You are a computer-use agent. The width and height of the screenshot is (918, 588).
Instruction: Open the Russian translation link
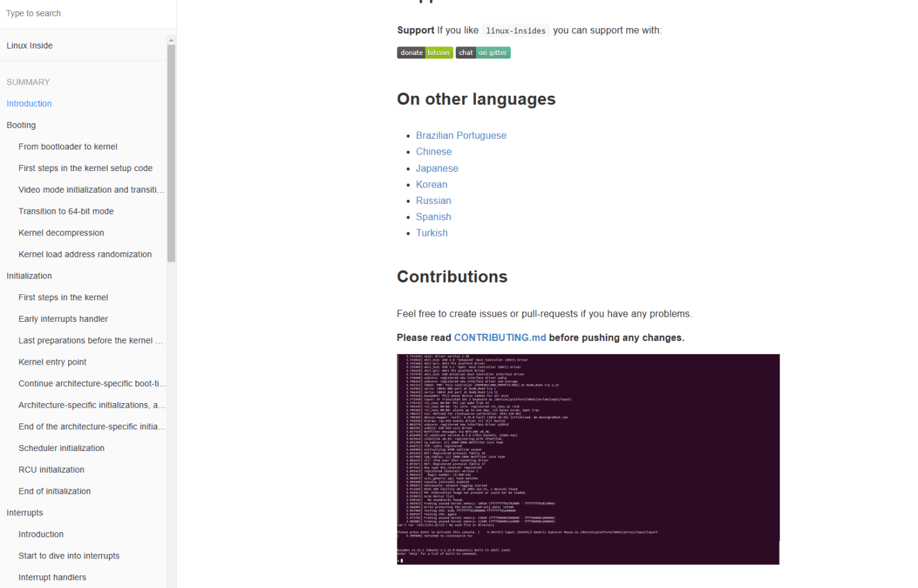pyautogui.click(x=433, y=201)
